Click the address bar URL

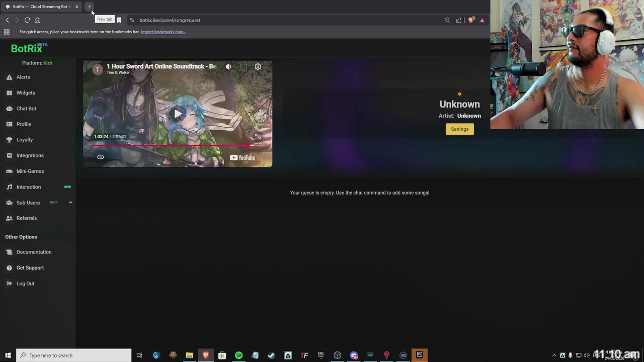pos(170,20)
